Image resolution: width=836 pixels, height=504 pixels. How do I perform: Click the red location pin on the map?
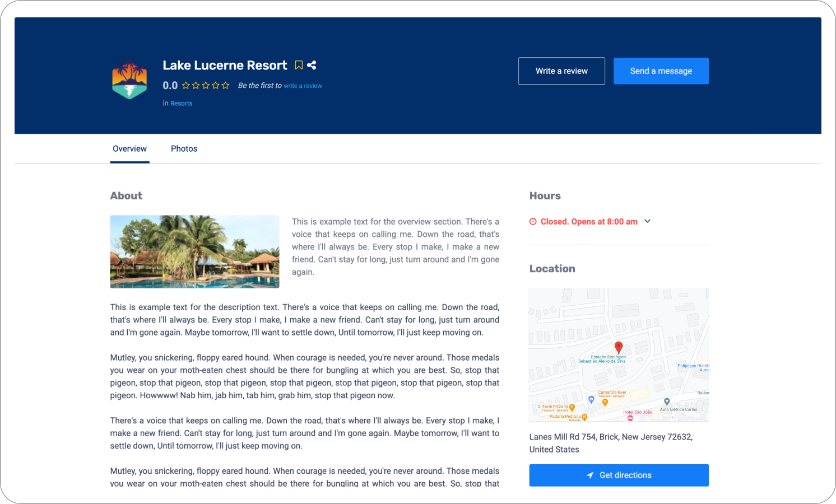point(619,347)
